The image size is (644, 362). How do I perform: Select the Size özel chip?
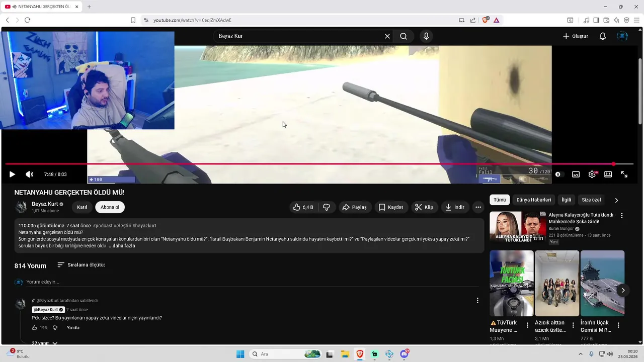591,200
